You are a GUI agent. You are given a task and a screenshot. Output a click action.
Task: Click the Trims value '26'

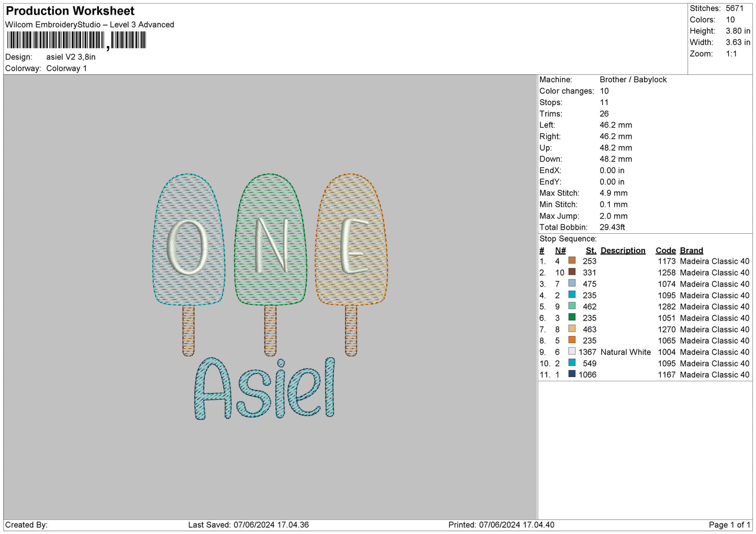point(604,113)
